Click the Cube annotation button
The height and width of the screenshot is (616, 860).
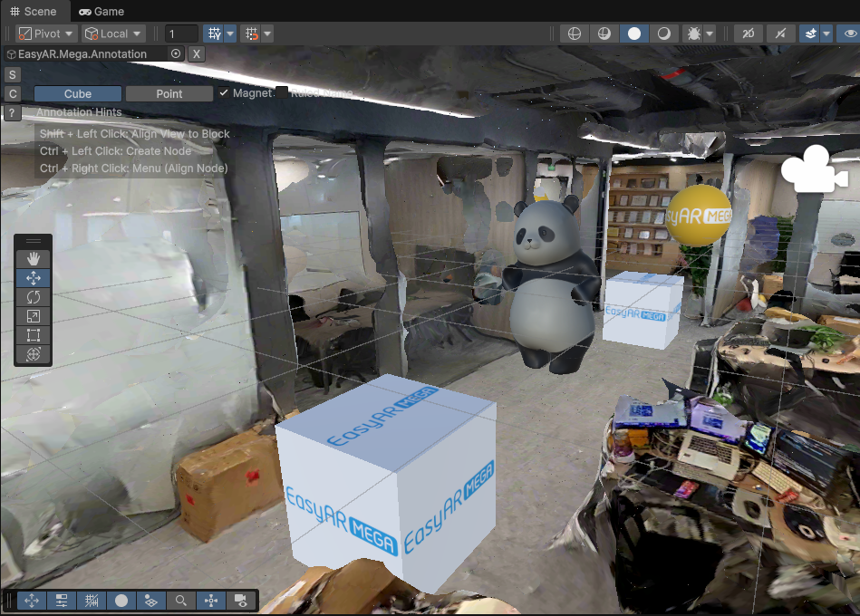[77, 92]
